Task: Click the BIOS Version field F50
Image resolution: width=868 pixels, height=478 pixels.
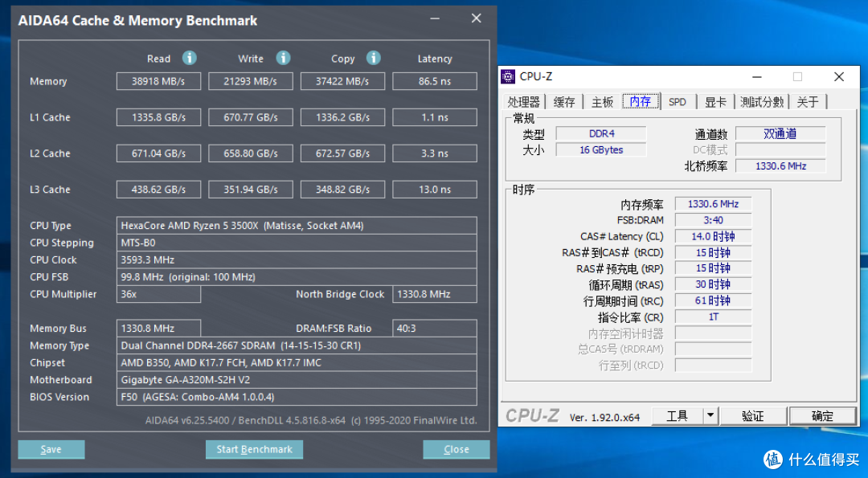Action: tap(297, 397)
